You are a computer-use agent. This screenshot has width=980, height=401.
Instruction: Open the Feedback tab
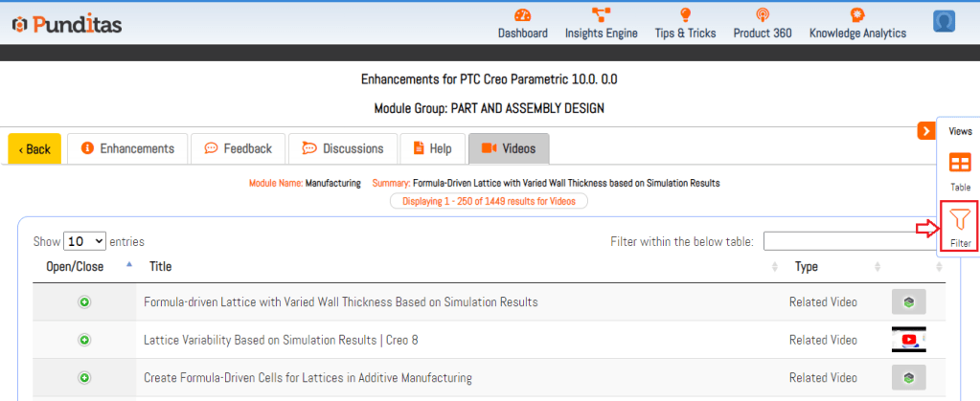click(x=238, y=148)
